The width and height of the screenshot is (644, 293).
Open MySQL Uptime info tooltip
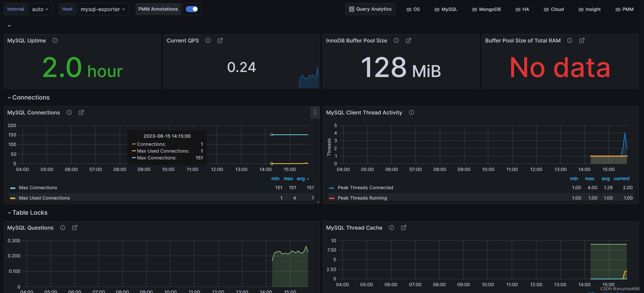54,40
